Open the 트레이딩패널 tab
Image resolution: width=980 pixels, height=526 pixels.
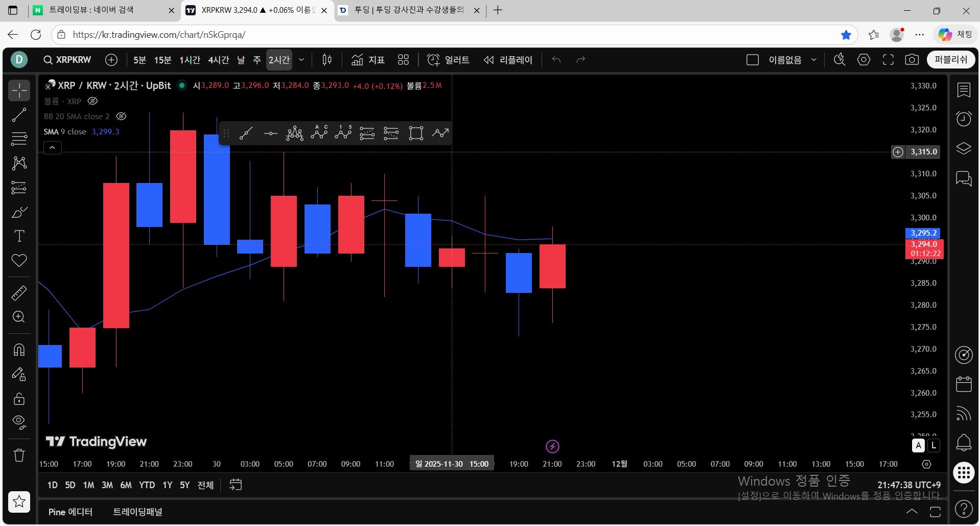pos(137,512)
